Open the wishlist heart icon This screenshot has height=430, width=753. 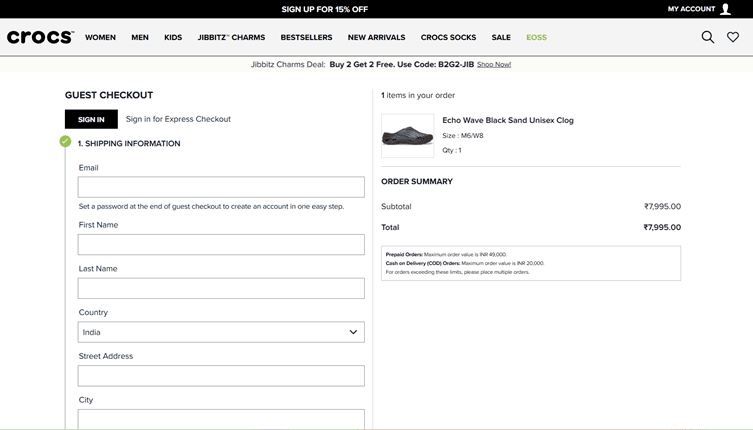tap(733, 37)
